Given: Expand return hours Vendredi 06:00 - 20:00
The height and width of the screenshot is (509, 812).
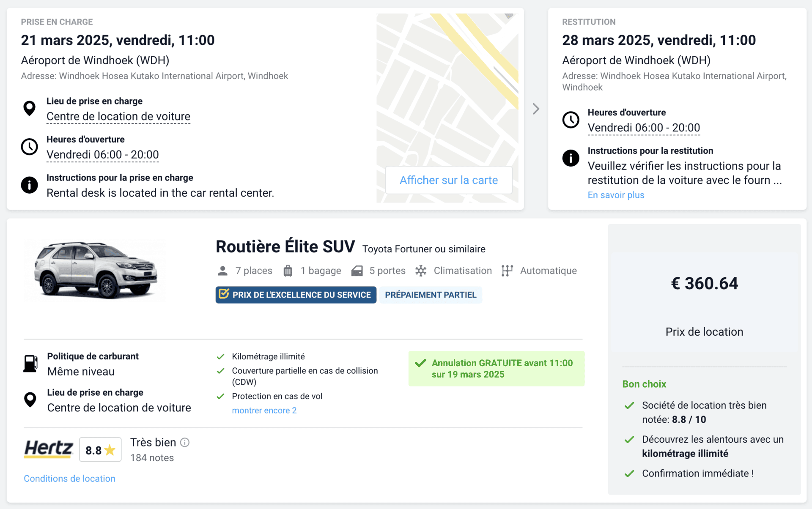Looking at the screenshot, I should (644, 128).
